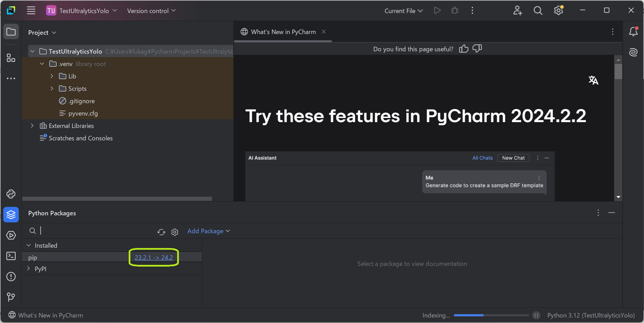Open the Me chat message options
This screenshot has height=323, width=644.
(539, 178)
